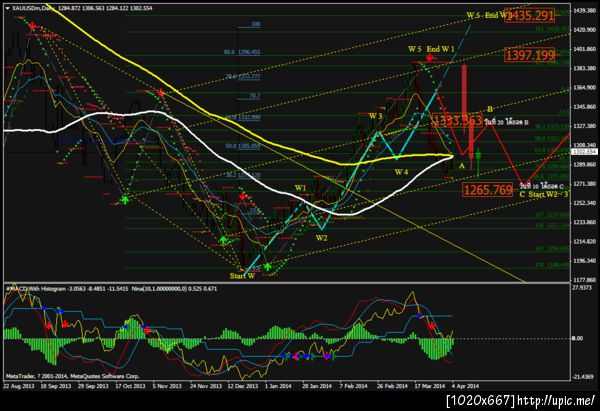
Task: Click the 1177.860 price axis value
Action: point(585,280)
